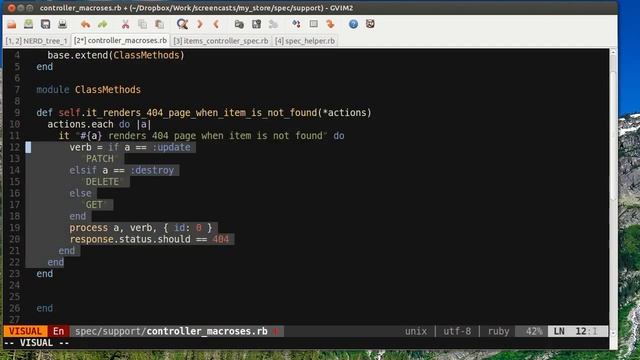The height and width of the screenshot is (360, 640).
Task: Open the items_controller_spec.rb tab
Action: (221, 41)
